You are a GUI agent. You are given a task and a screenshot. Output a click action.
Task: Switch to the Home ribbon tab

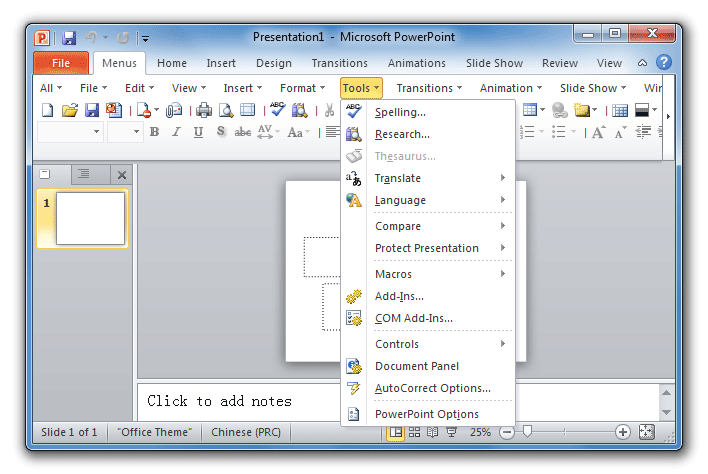tap(172, 63)
